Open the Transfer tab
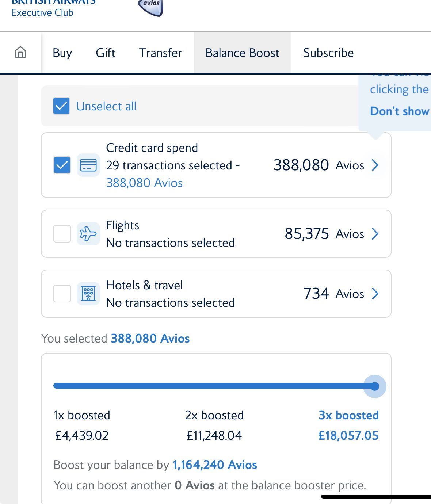 (x=160, y=53)
